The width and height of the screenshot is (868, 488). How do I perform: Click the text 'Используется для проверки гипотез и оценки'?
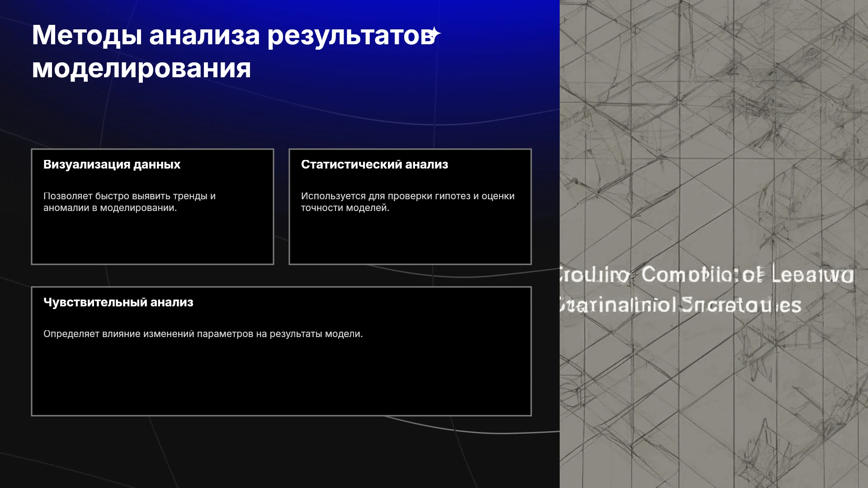coord(408,196)
